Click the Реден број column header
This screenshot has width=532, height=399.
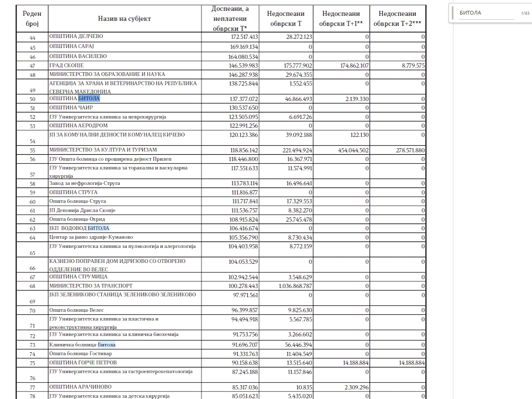(32, 18)
